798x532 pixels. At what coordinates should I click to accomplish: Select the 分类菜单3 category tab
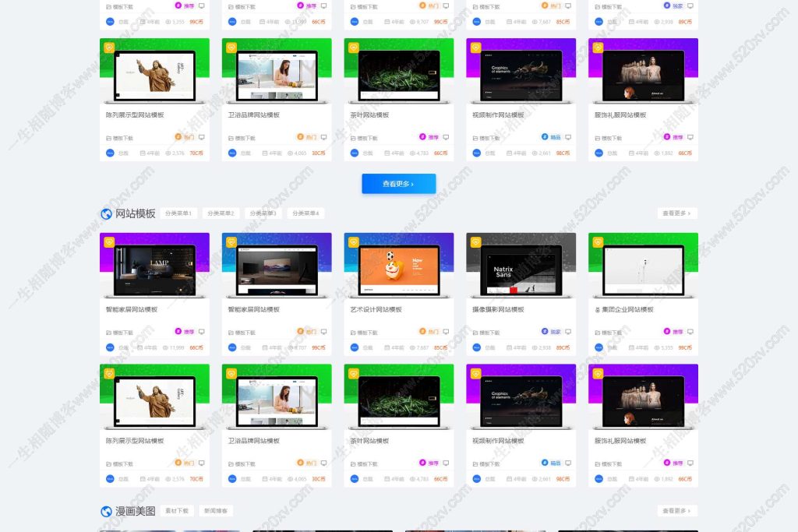click(x=263, y=212)
